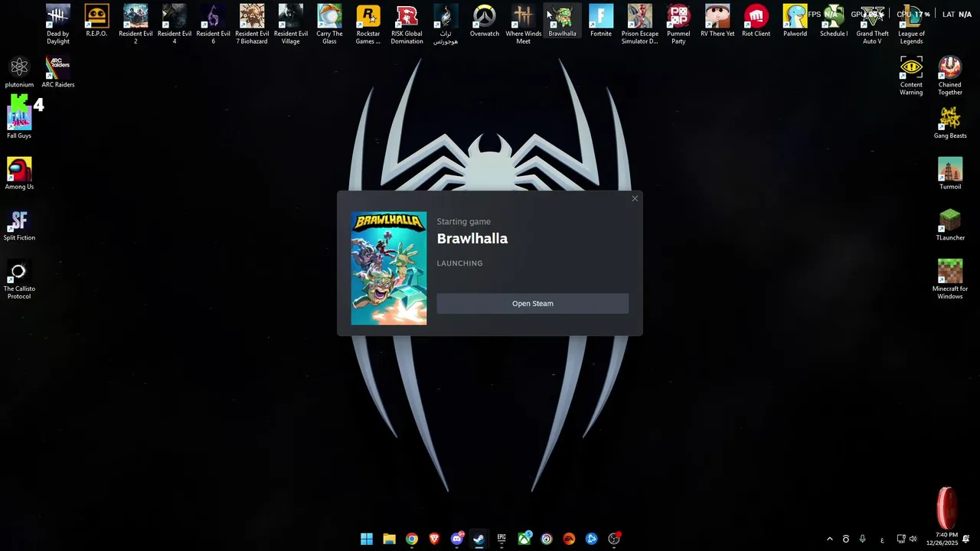Image resolution: width=980 pixels, height=551 pixels.
Task: Show hidden system tray icons
Action: click(829, 539)
